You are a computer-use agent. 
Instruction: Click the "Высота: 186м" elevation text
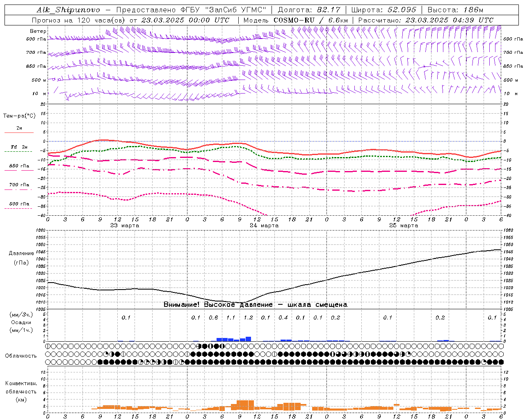pyautogui.click(x=455, y=10)
